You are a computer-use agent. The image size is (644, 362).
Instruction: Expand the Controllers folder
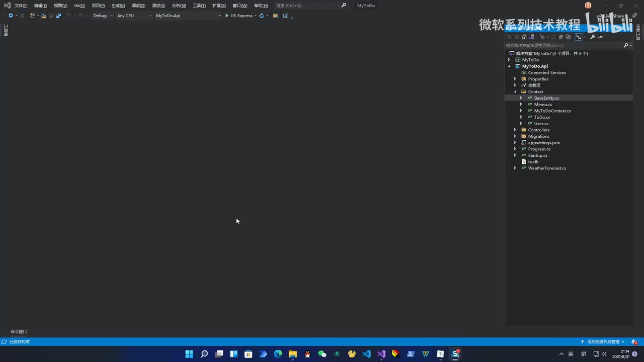tap(515, 130)
